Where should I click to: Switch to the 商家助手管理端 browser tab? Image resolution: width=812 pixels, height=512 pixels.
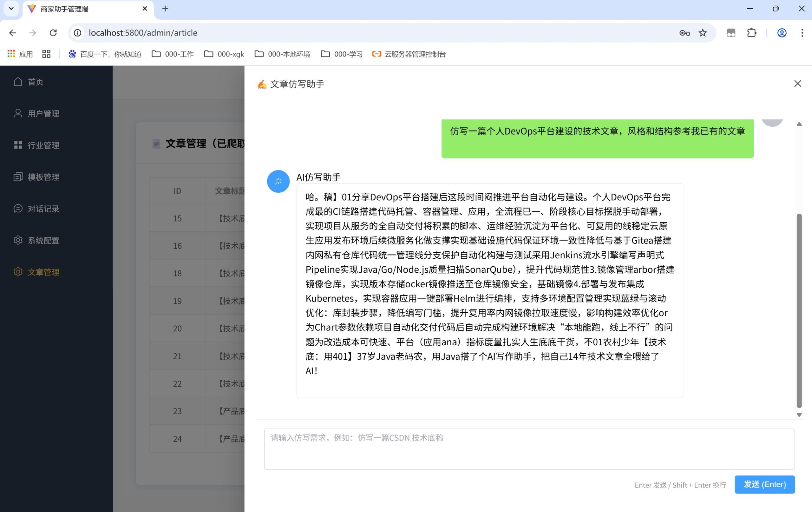[64, 9]
